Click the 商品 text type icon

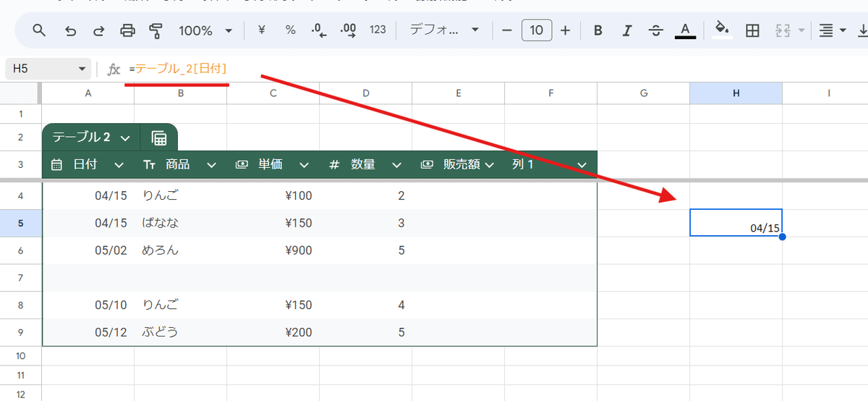click(149, 165)
